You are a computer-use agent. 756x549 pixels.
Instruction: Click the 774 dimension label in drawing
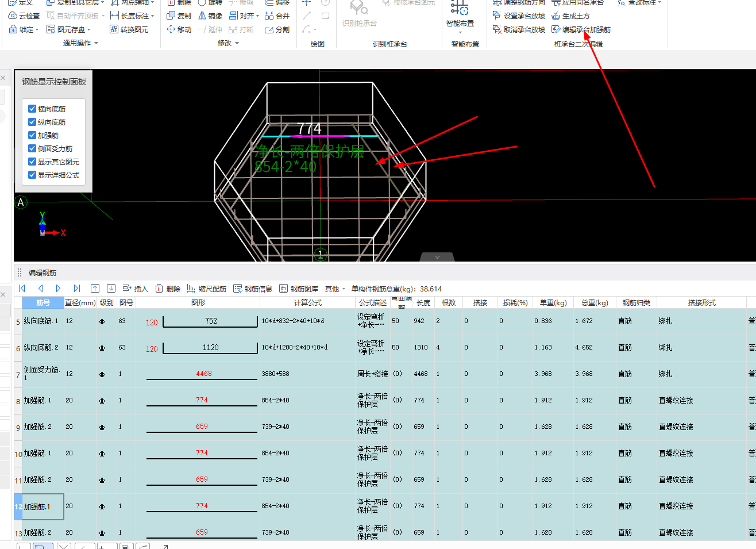click(x=310, y=129)
